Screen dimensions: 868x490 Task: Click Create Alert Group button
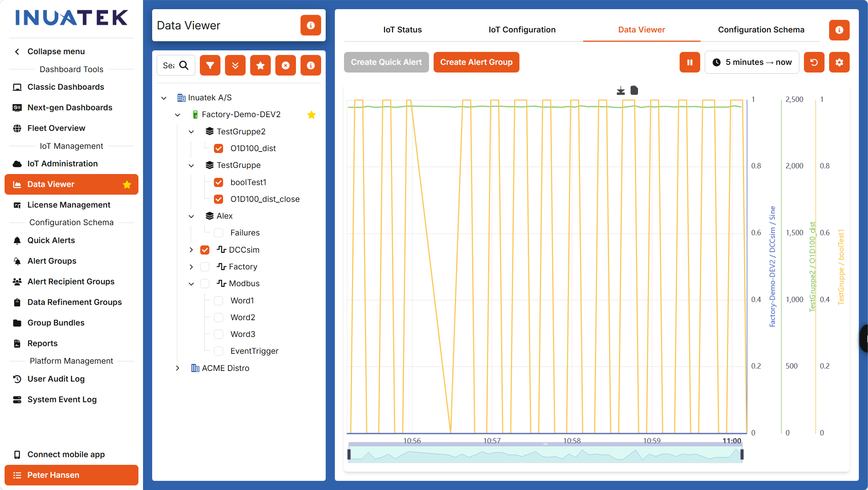pyautogui.click(x=476, y=62)
